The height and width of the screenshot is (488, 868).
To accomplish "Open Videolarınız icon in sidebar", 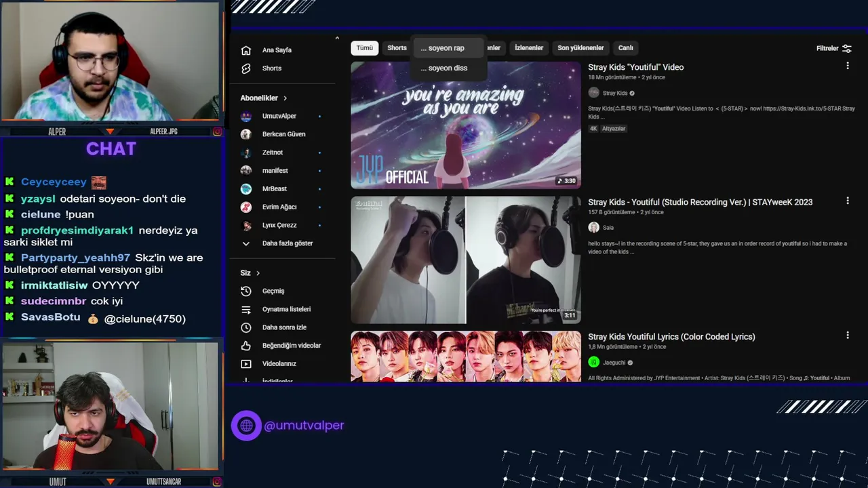I will [x=246, y=364].
